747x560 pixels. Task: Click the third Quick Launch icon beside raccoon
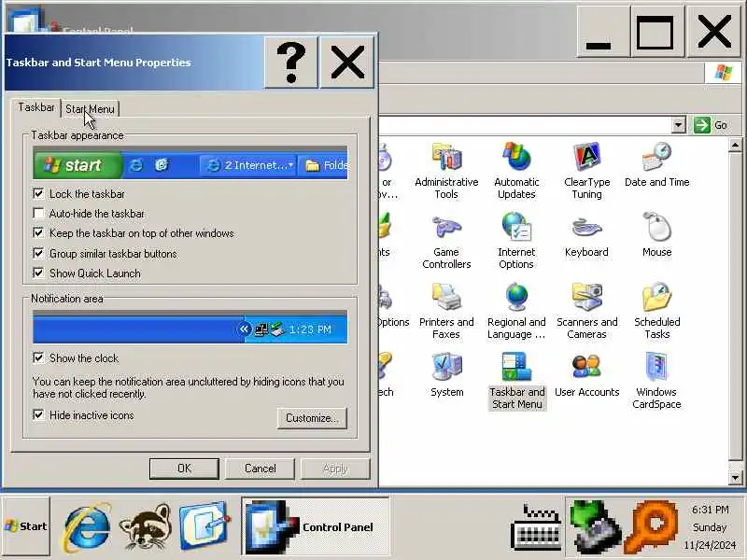pos(204,526)
